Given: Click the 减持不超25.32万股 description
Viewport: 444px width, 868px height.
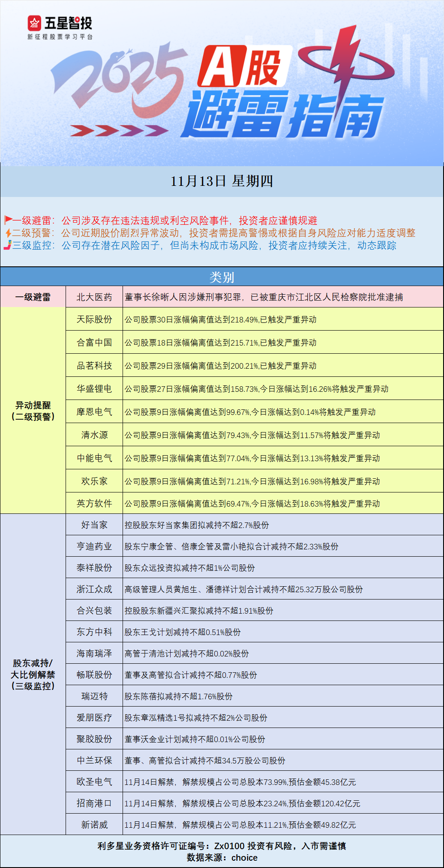Looking at the screenshot, I should pyautogui.click(x=243, y=589).
